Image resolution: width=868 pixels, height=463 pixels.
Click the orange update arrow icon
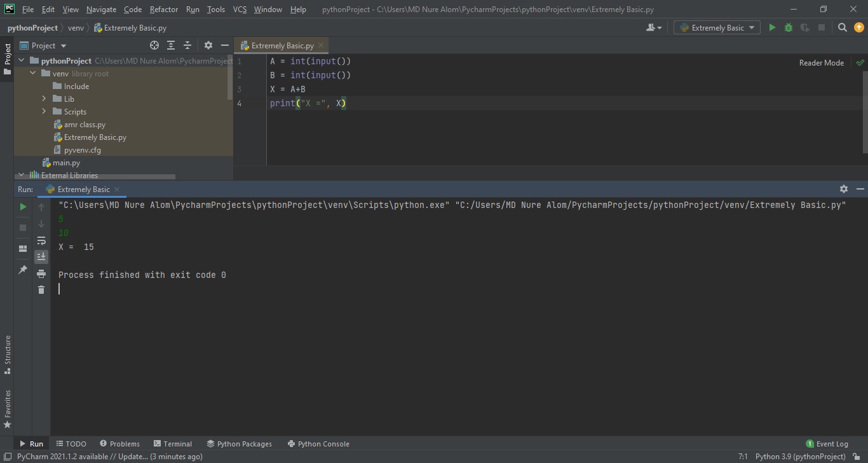point(859,27)
